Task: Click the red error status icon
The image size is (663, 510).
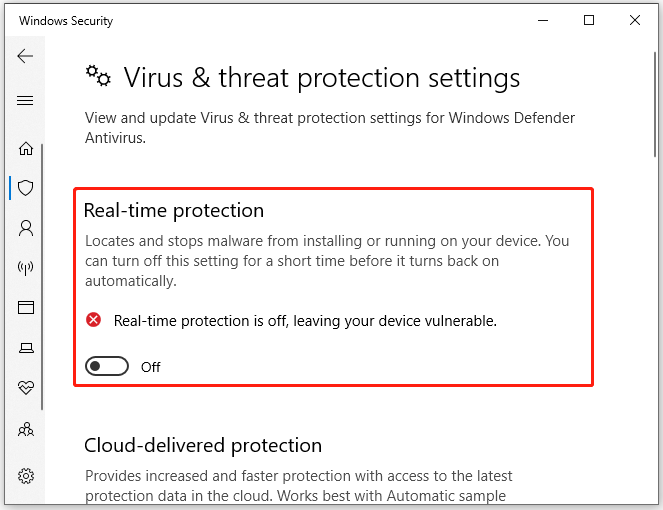Action: coord(93,320)
